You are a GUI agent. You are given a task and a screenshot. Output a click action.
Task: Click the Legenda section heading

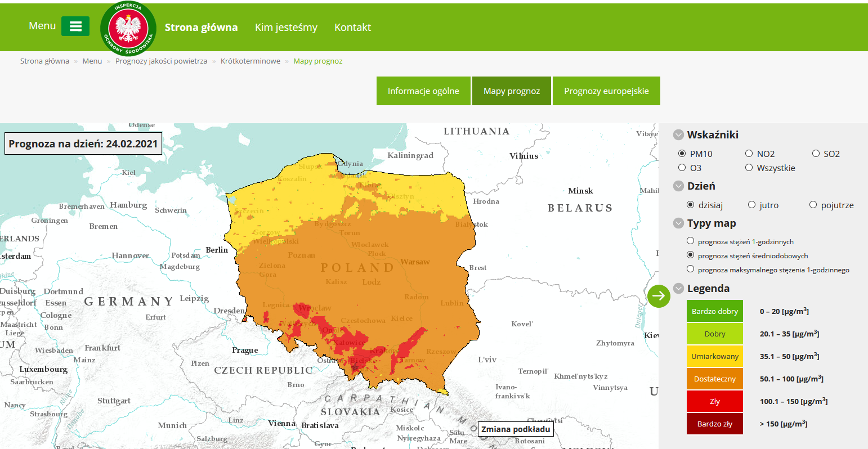click(x=708, y=289)
